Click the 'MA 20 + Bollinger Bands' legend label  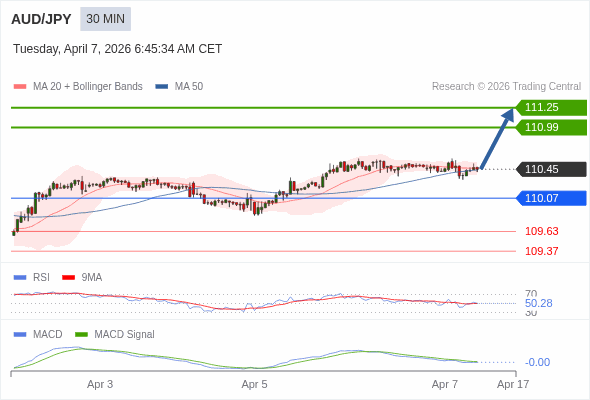tap(88, 87)
